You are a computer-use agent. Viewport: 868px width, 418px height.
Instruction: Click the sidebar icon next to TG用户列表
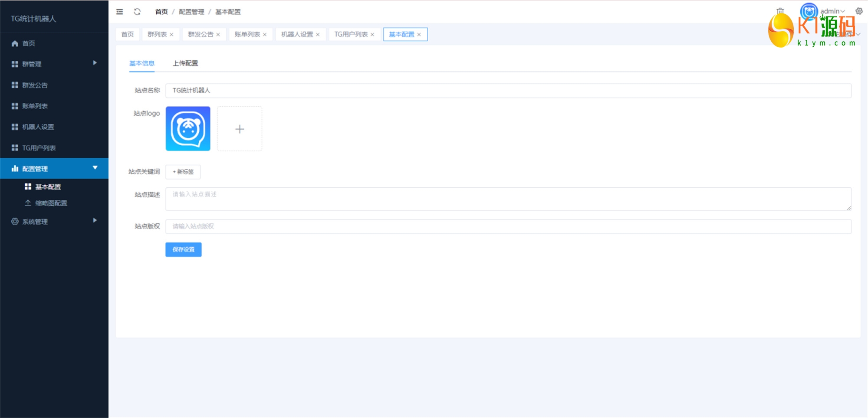15,148
